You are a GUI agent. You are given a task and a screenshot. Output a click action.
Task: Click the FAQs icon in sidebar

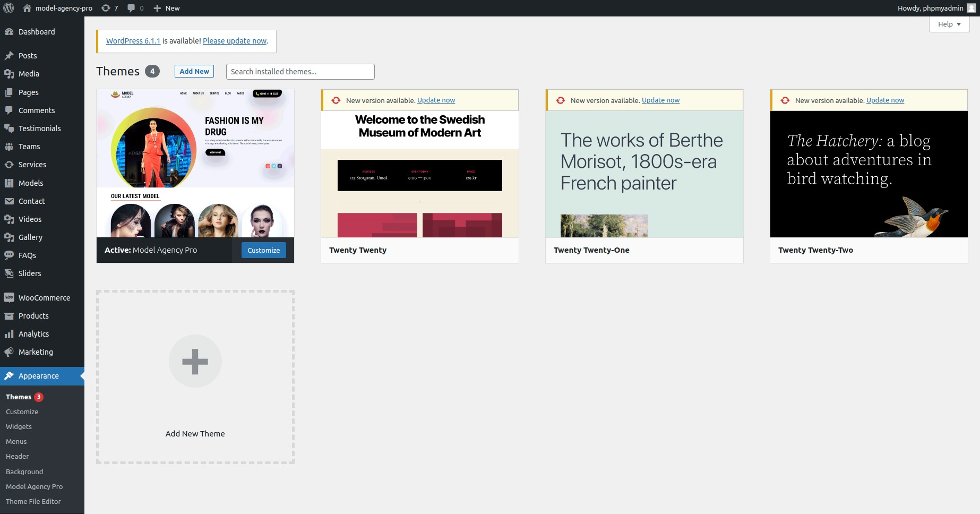pyautogui.click(x=9, y=255)
